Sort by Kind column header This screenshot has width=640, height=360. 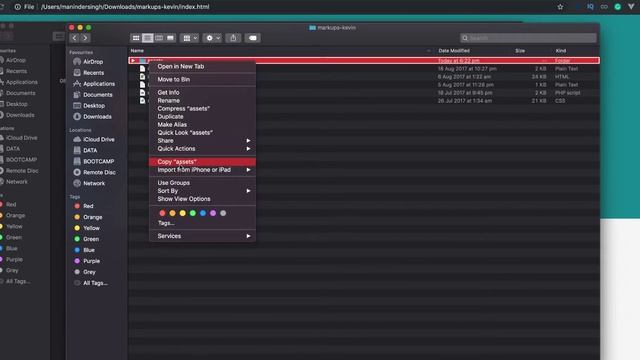pos(560,51)
